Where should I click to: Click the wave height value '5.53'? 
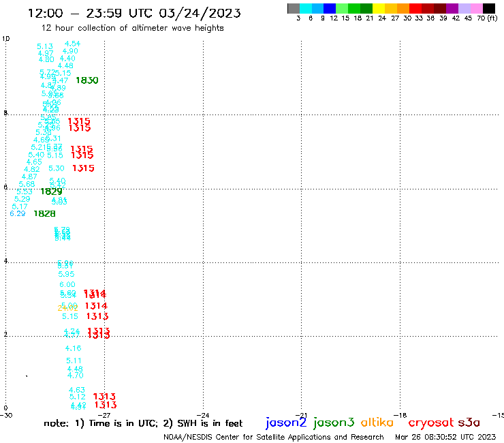(x=25, y=192)
